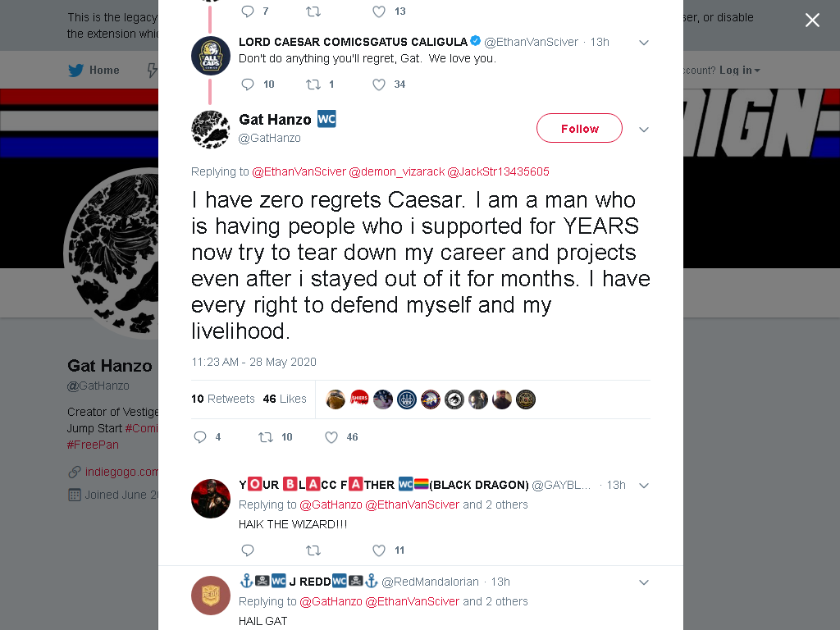Like Ethan Van Sciver's reply with 34 likes

379,84
